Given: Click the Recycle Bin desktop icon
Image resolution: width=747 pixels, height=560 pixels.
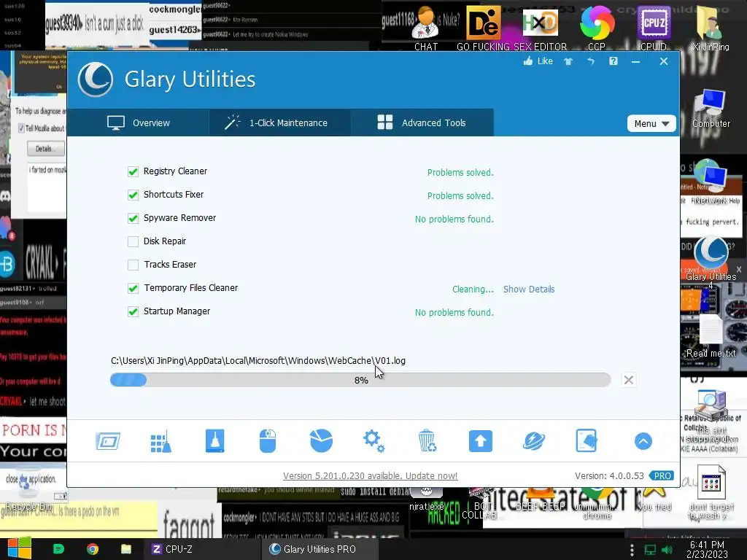Looking at the screenshot, I should [x=27, y=491].
